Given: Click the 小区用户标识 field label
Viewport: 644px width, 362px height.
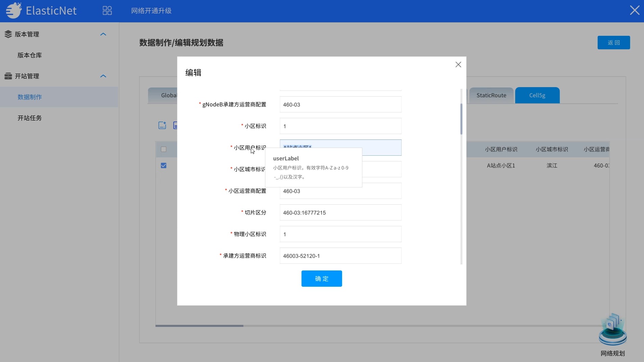Looking at the screenshot, I should 250,148.
